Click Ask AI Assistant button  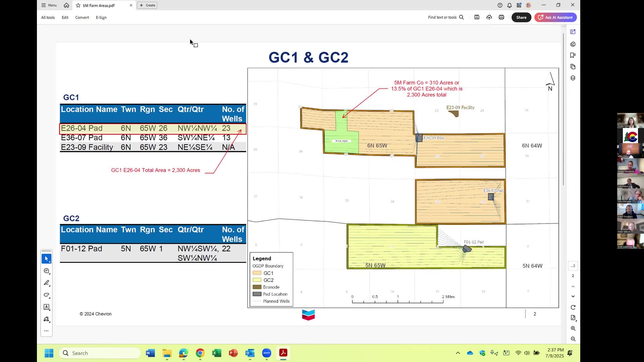click(555, 17)
